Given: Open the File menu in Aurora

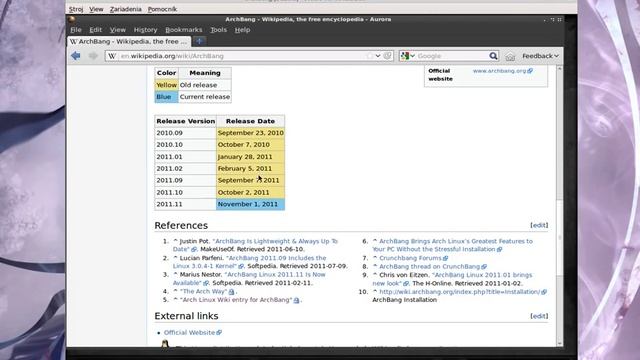Looking at the screenshot, I should pyautogui.click(x=76, y=30).
